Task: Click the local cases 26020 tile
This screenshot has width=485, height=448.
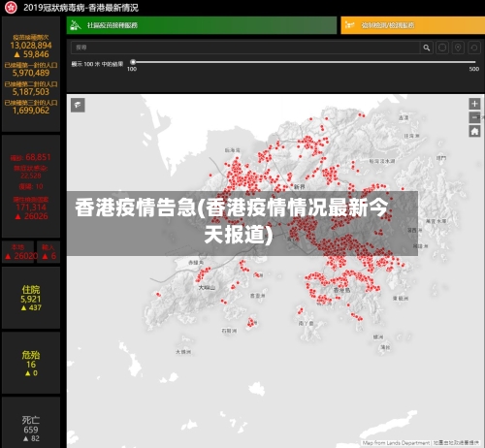Action: tap(18, 252)
